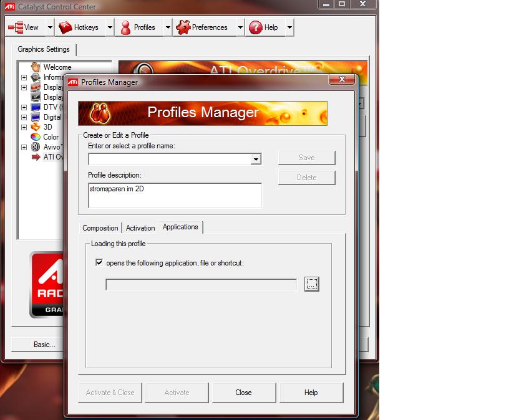Click the Activate & Close button
Image resolution: width=524 pixels, height=420 pixels.
(x=110, y=393)
